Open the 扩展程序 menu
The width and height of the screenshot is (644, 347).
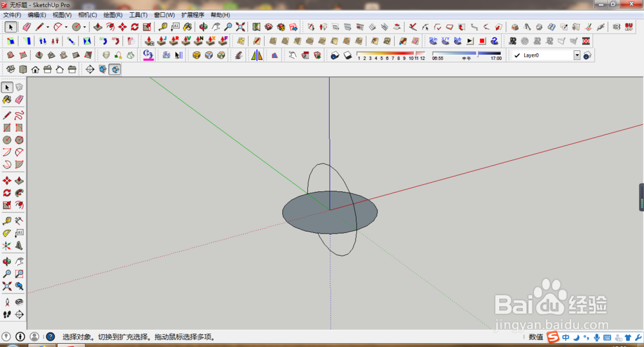tap(193, 15)
